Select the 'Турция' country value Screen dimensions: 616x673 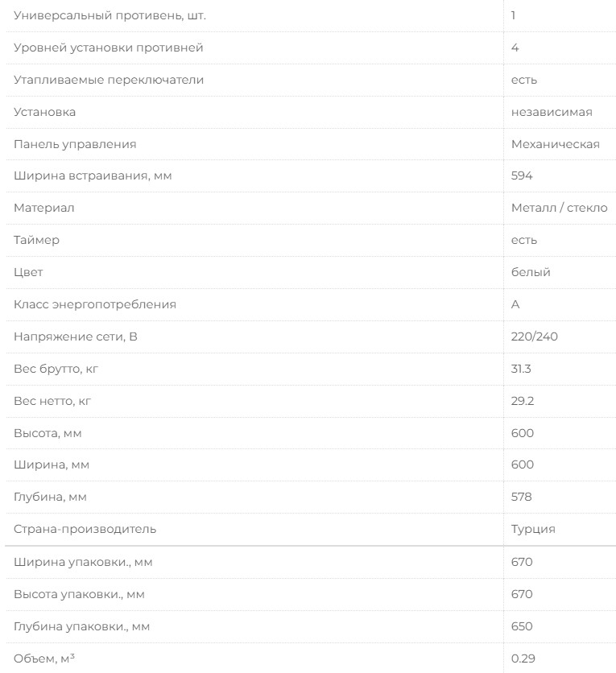533,530
